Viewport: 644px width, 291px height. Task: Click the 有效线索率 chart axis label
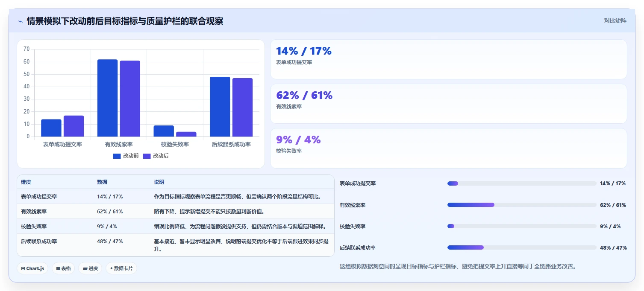pos(119,145)
